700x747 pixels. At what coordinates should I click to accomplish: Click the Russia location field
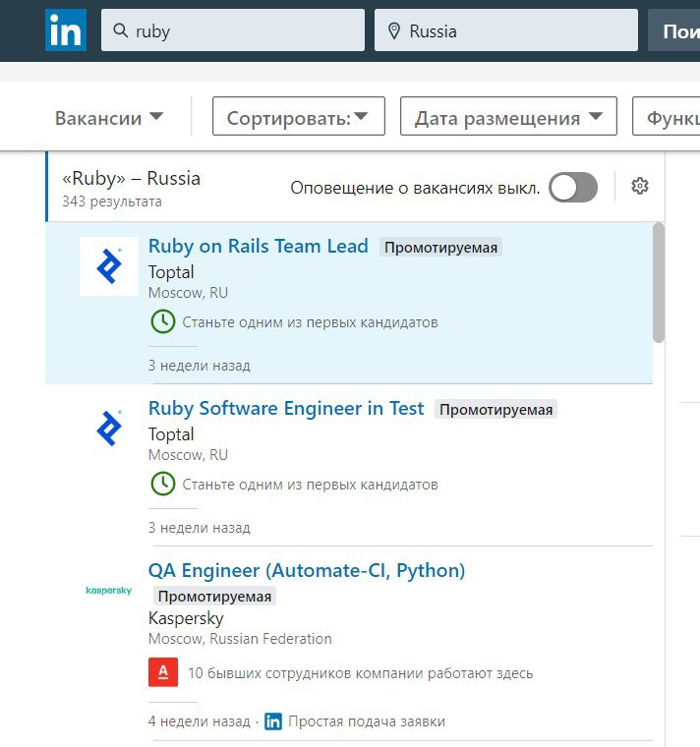(x=506, y=30)
